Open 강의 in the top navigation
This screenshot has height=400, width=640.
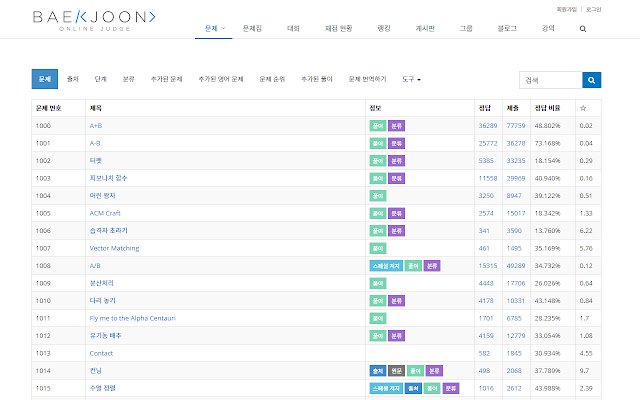tap(548, 29)
